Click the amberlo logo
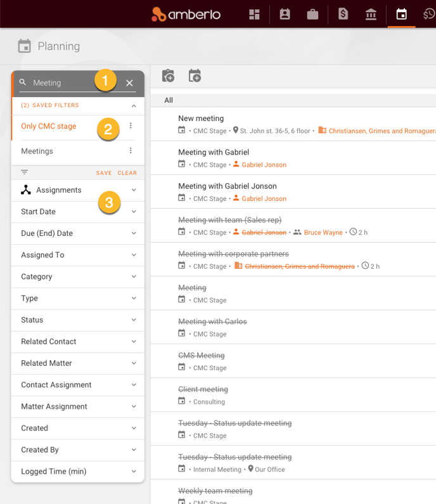Screen dimensions: 436x504 pyautogui.click(x=186, y=15)
